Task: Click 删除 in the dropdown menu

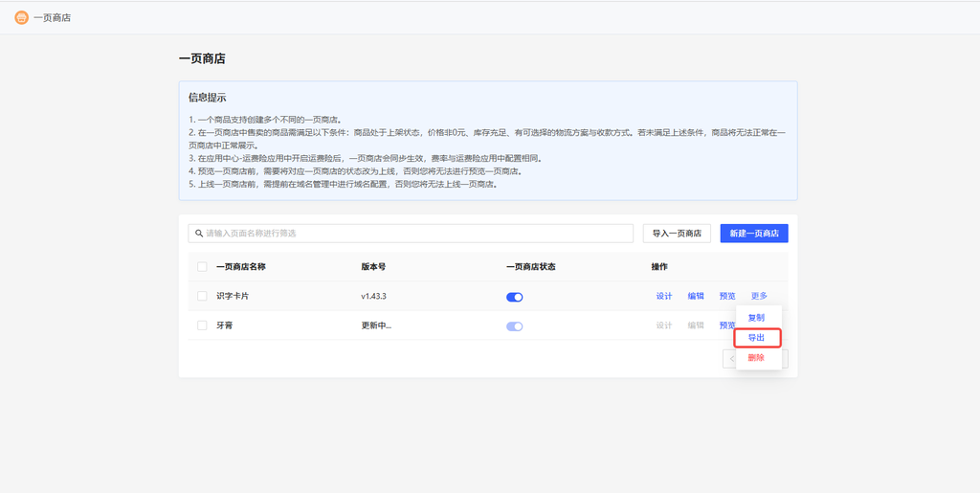Action: tap(756, 358)
